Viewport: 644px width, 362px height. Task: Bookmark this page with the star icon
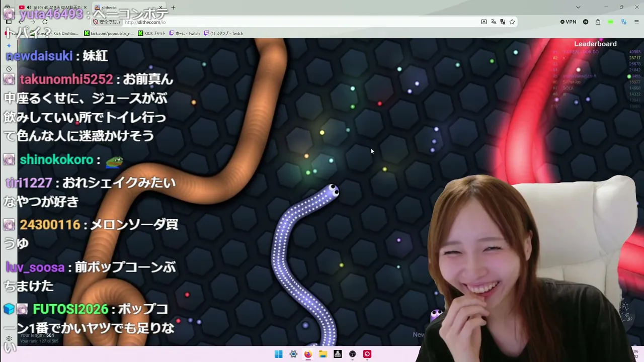tap(512, 22)
